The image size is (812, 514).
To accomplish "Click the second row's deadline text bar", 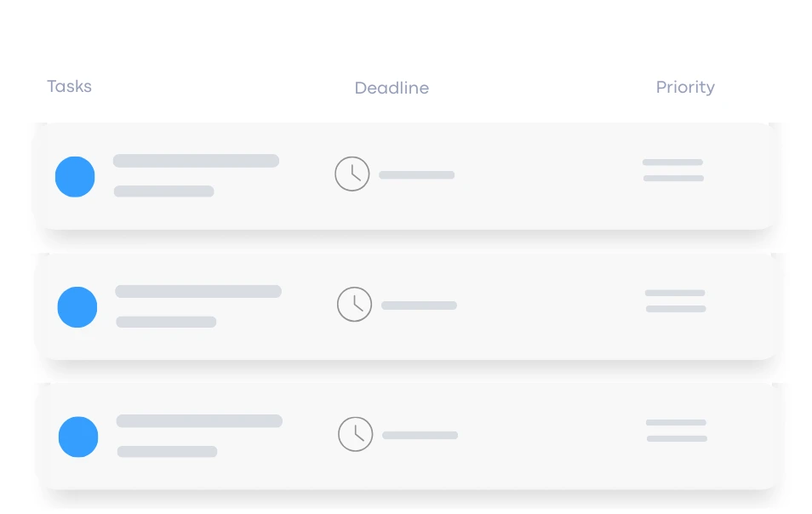I will pos(419,306).
